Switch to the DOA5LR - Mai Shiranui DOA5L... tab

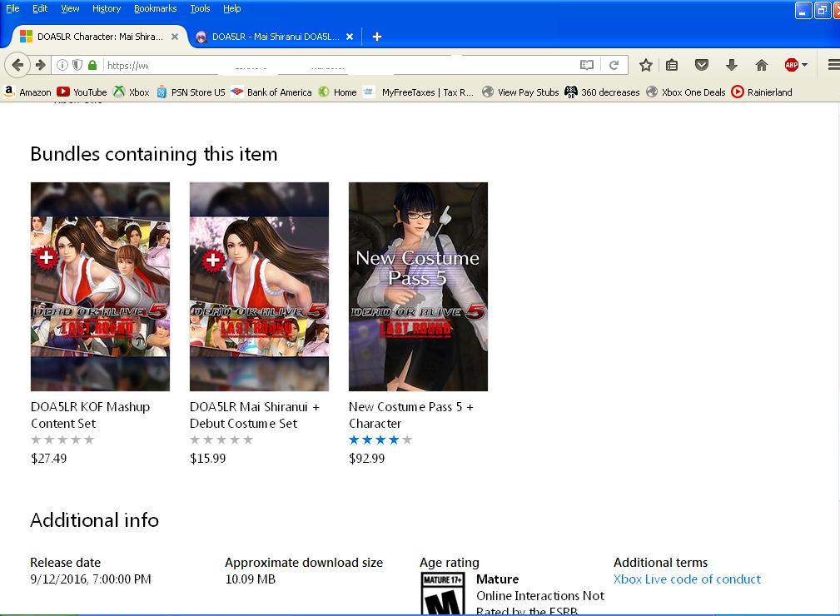point(276,37)
